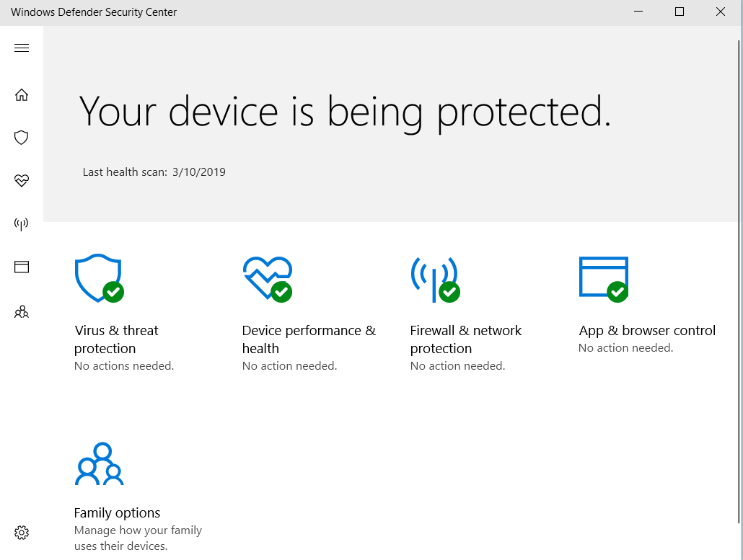The image size is (743, 560).
Task: Click 'Manage how your family uses their devices.'
Action: pyautogui.click(x=138, y=538)
